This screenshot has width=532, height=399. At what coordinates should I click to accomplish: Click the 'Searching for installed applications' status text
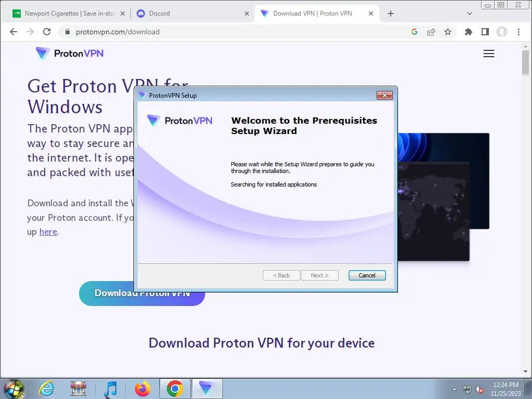pos(273,184)
